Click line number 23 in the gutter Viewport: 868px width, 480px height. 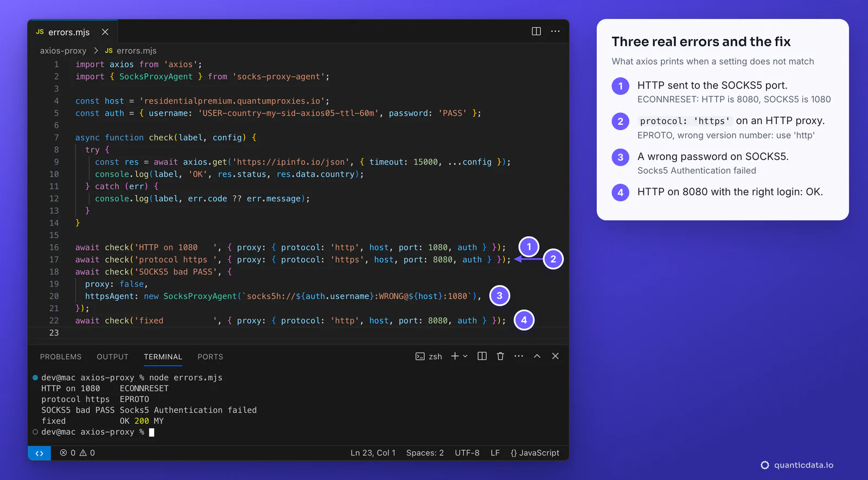click(x=54, y=333)
